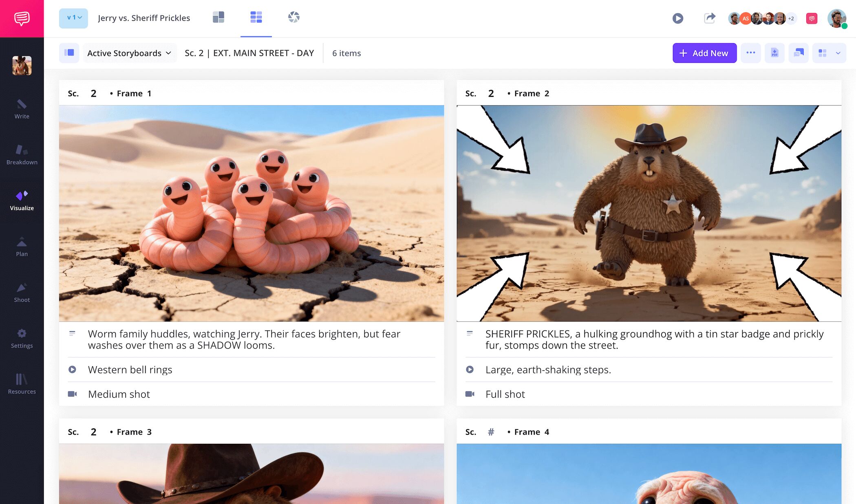Viewport: 856px width, 504px height.
Task: Edit the Medium shot field
Action: click(119, 394)
